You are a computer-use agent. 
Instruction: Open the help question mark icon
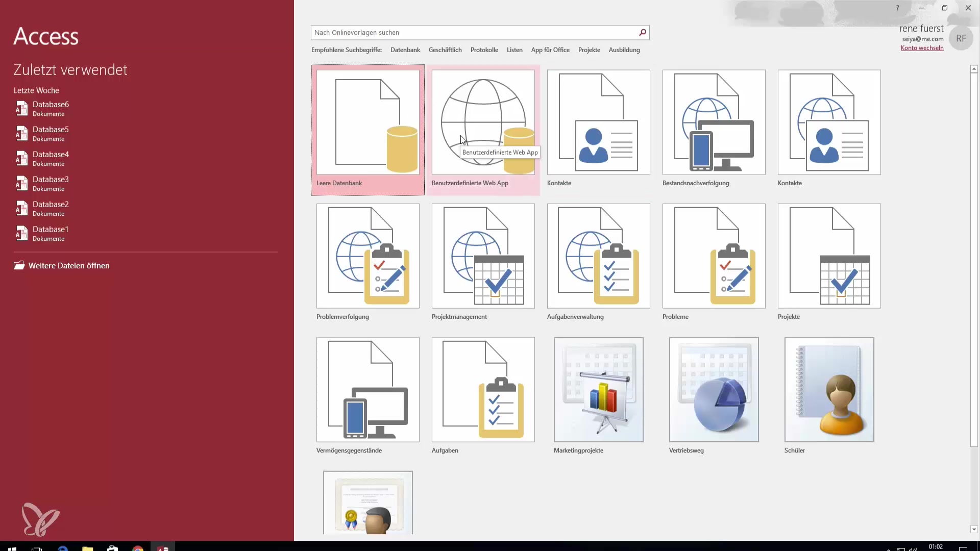tap(897, 8)
